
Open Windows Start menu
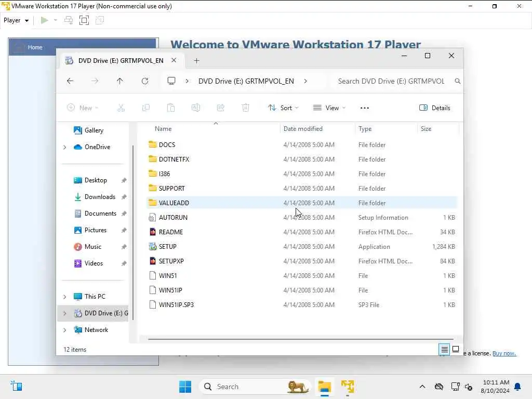[x=185, y=387]
